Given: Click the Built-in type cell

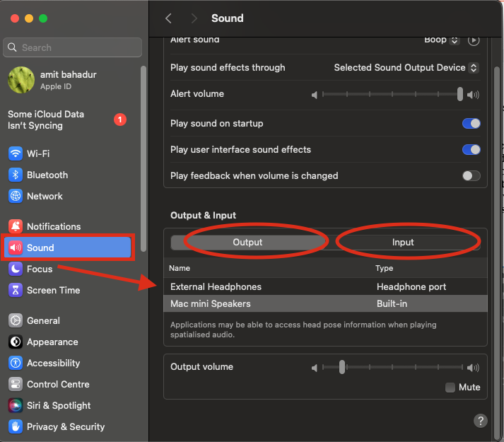Looking at the screenshot, I should pyautogui.click(x=392, y=303).
